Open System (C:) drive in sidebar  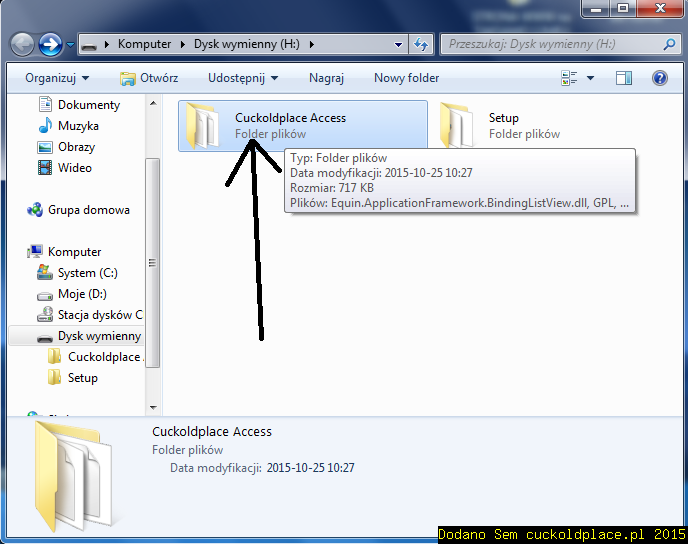[87, 273]
